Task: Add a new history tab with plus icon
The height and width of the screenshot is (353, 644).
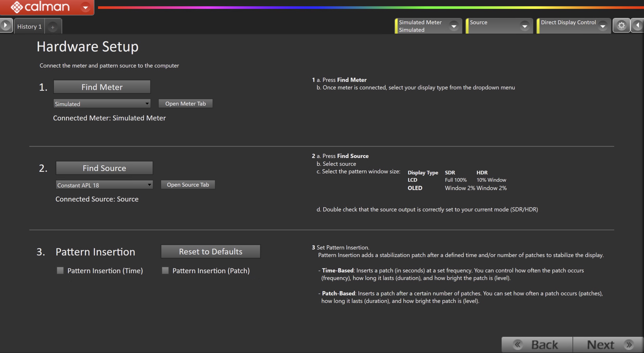Action: pos(53,27)
